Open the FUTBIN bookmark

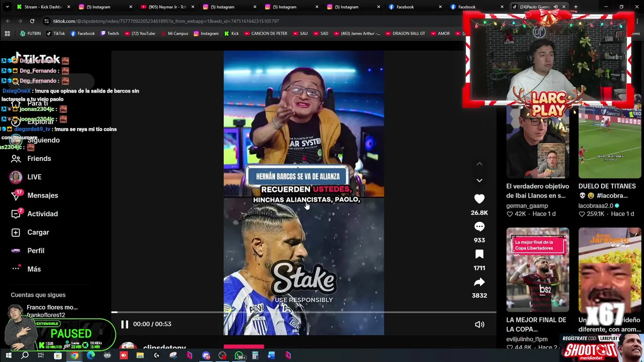tap(30, 34)
